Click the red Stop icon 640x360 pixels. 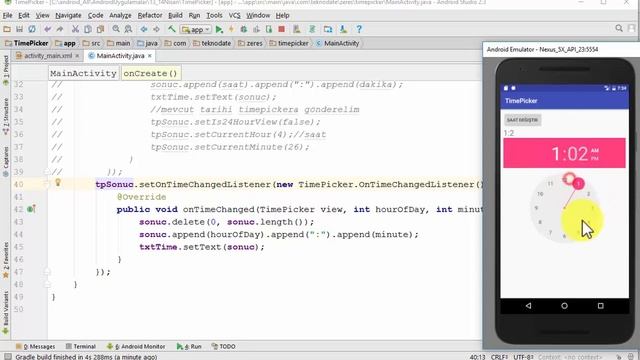click(x=281, y=29)
